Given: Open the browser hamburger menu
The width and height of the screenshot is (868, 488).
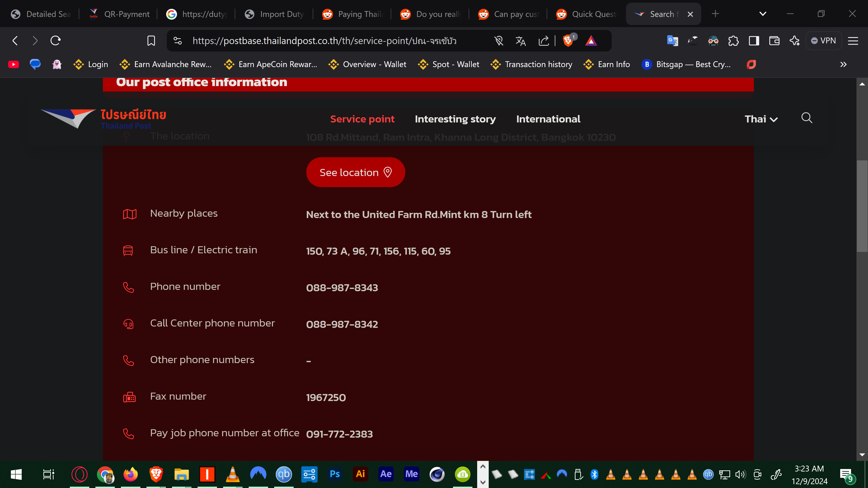Looking at the screenshot, I should pyautogui.click(x=853, y=41).
